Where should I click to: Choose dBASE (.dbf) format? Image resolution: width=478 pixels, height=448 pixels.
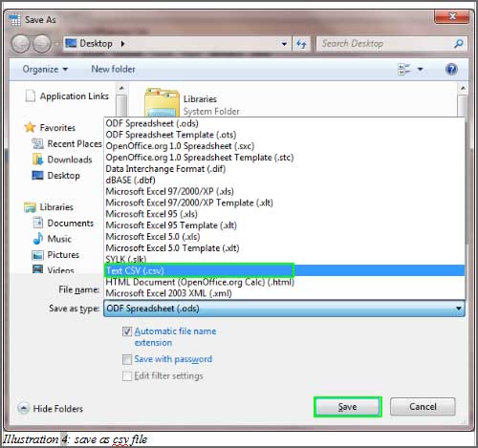284,181
